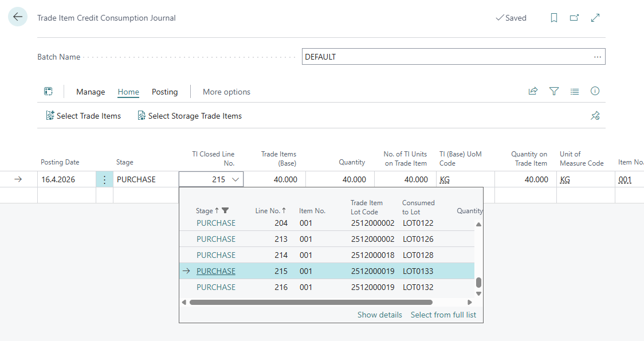
Task: Click the back arrow button
Action: (18, 17)
